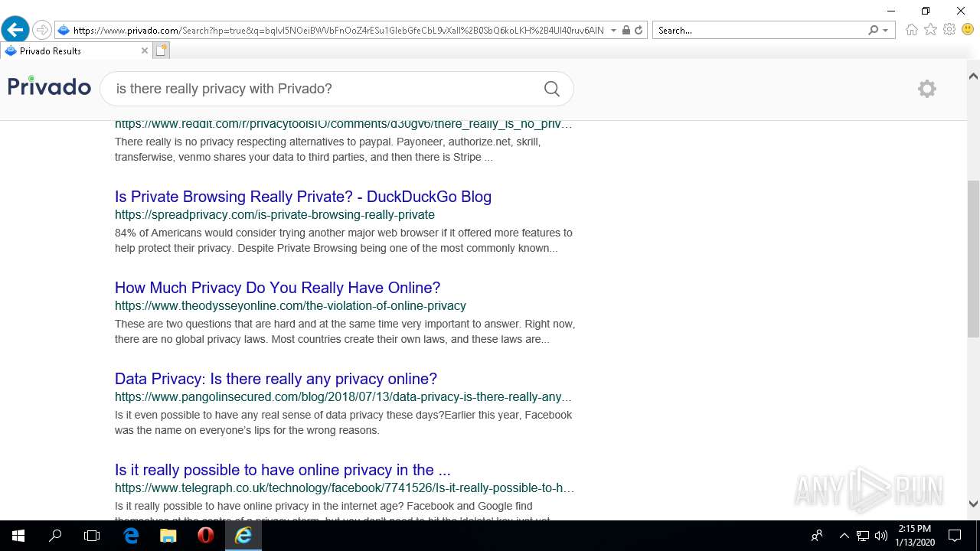
Task: Click the volume speaker tray icon
Action: (x=881, y=536)
